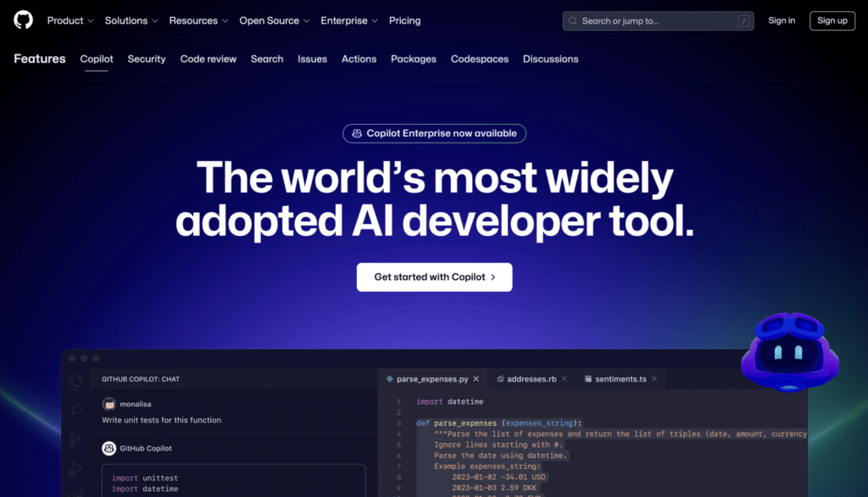Close the sentiments.ts tab
This screenshot has width=868, height=497.
tap(654, 379)
